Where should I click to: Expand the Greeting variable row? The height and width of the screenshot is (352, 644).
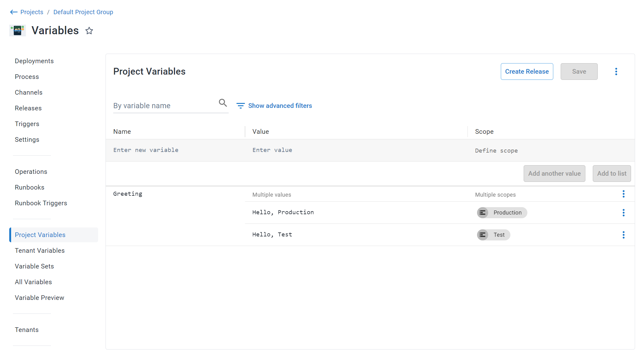tap(127, 194)
